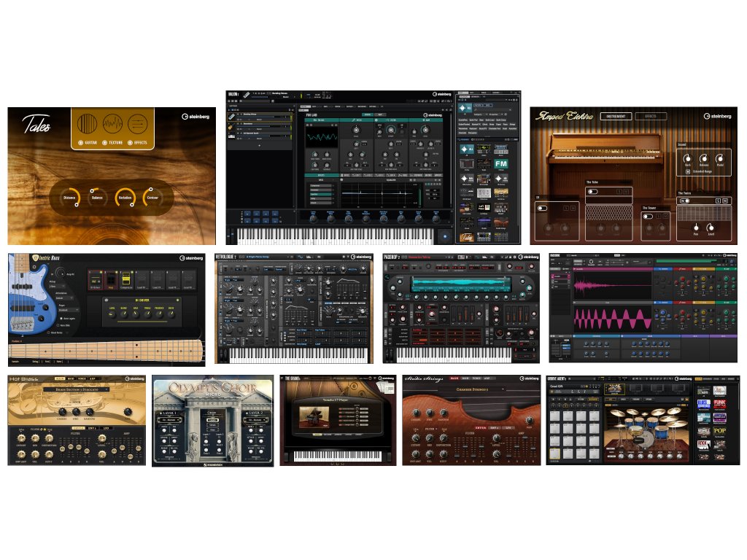Open the Guitar page icon in Tales
This screenshot has height=560, width=747.
point(88,124)
